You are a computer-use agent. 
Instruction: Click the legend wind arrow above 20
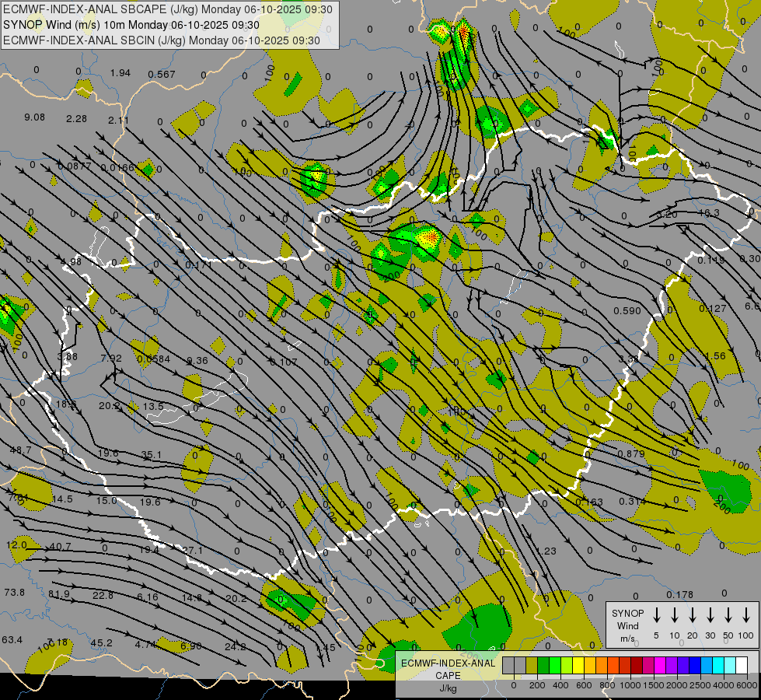(692, 615)
